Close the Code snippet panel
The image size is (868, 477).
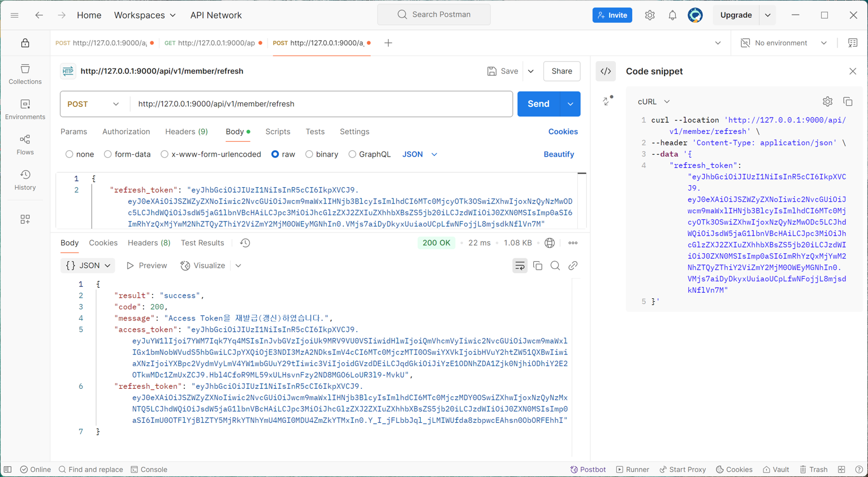click(x=853, y=71)
